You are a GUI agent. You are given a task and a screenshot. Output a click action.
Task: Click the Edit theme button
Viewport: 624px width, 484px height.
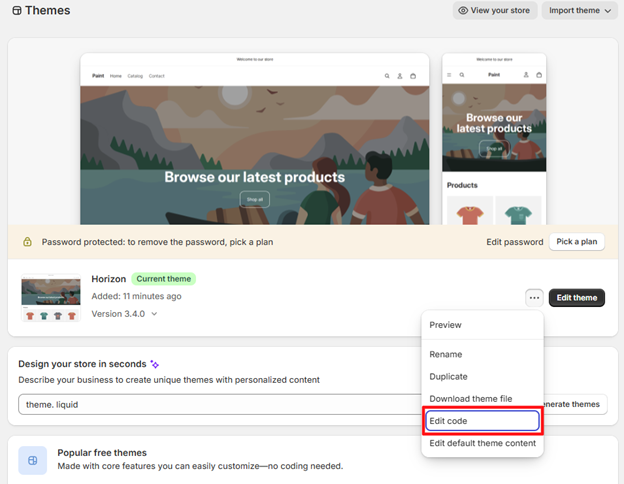(577, 298)
